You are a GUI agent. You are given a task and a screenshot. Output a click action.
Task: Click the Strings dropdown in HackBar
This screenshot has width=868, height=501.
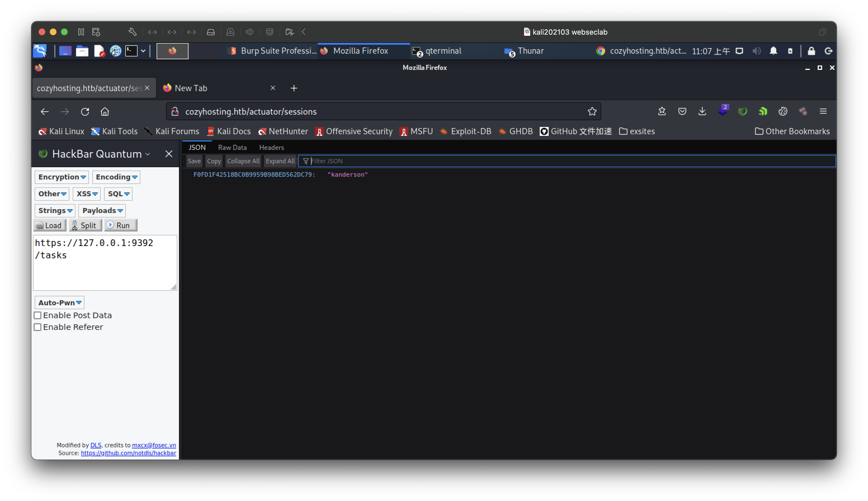(55, 210)
